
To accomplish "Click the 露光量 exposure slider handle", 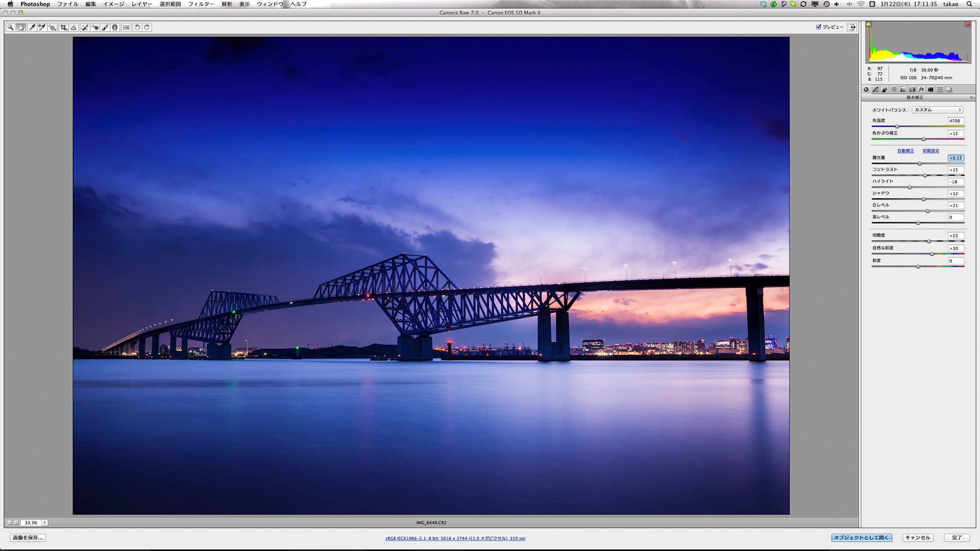I will (920, 164).
